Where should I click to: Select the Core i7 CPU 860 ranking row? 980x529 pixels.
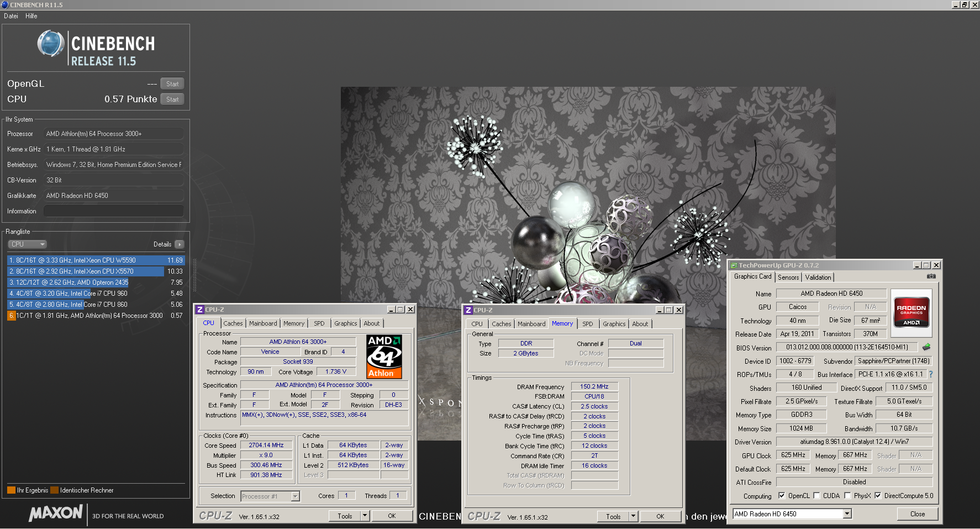tap(96, 305)
